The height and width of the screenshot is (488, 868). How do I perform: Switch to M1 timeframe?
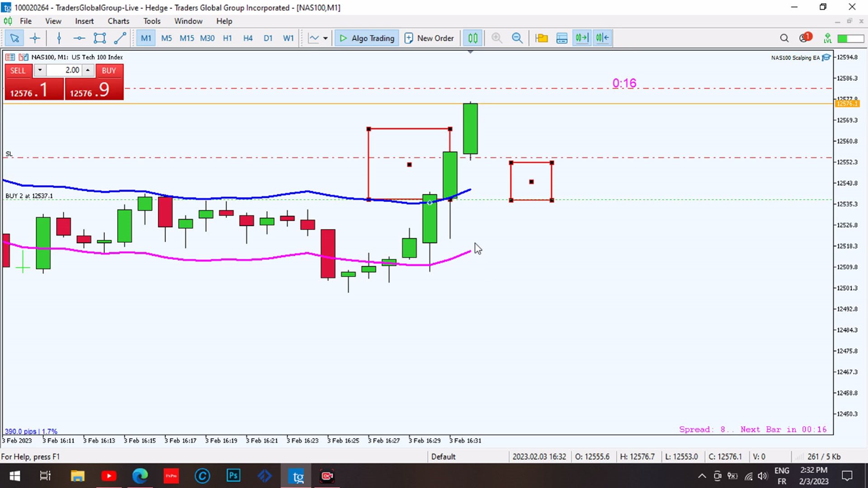[146, 38]
